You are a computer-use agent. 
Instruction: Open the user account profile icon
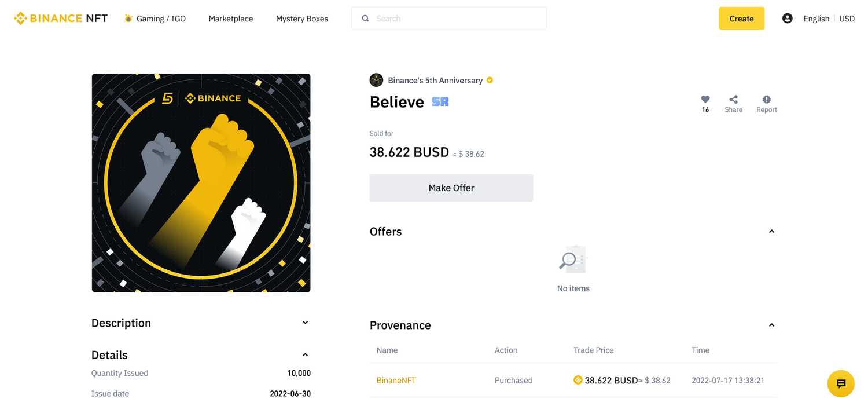tap(787, 19)
